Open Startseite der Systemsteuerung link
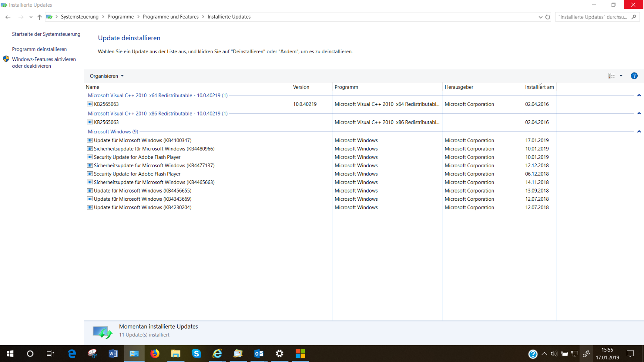The height and width of the screenshot is (362, 644). (46, 34)
